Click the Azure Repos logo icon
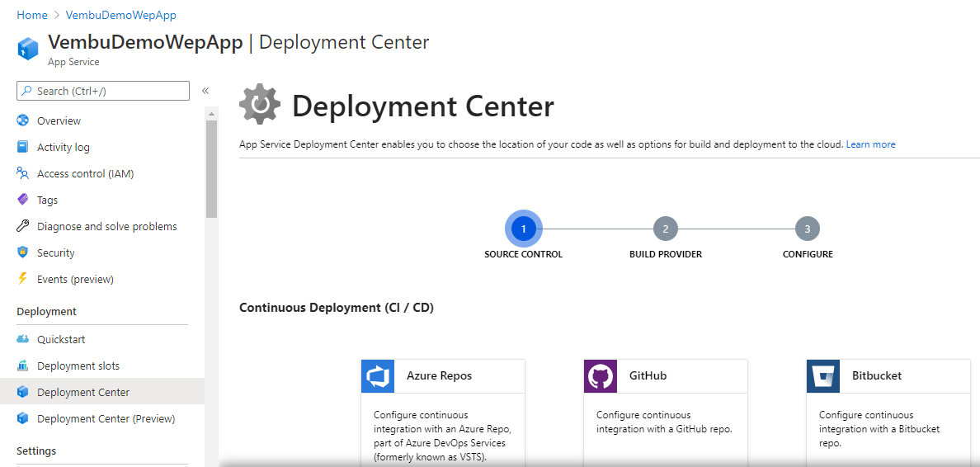 (x=378, y=376)
